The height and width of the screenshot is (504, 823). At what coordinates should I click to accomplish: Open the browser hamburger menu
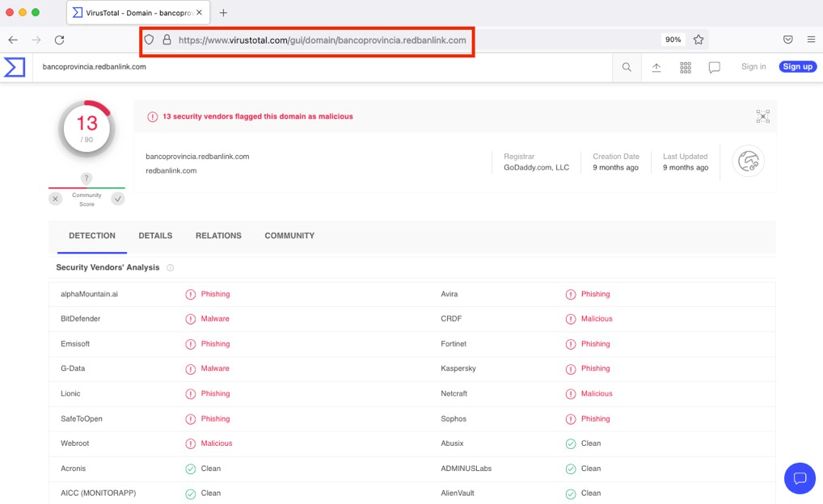(811, 40)
